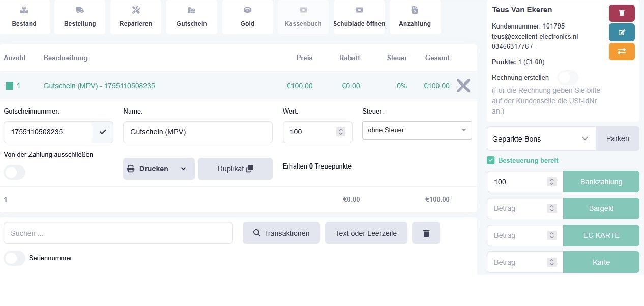Click in the Suchen search field
The height and width of the screenshot is (306, 644).
118,233
